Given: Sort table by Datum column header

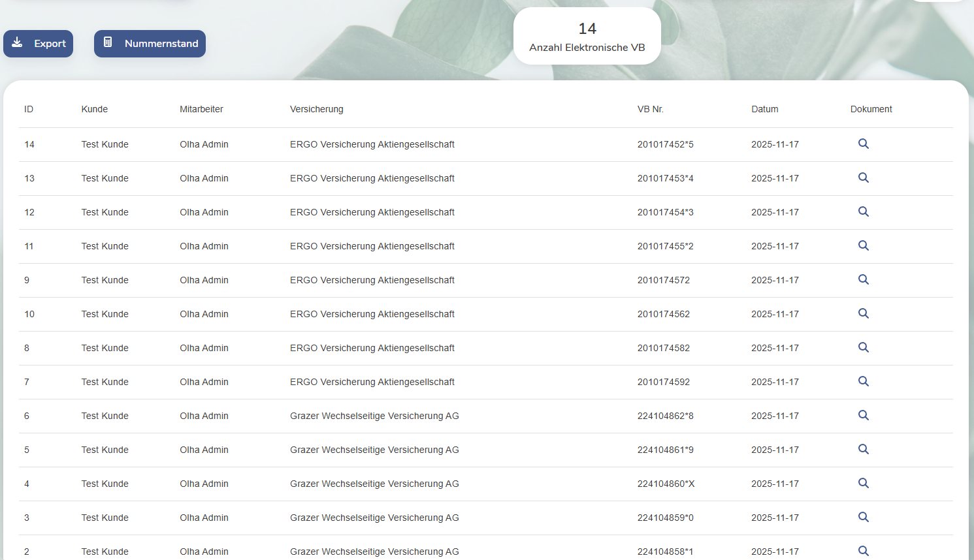Looking at the screenshot, I should pyautogui.click(x=765, y=109).
